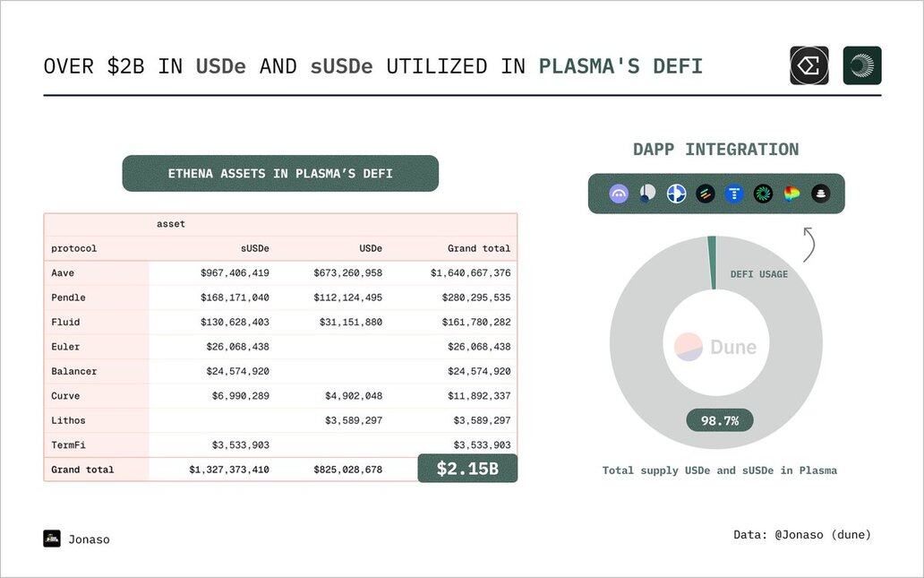This screenshot has width=924, height=578.
Task: Click the Ethena logo in the header
Action: point(809,65)
